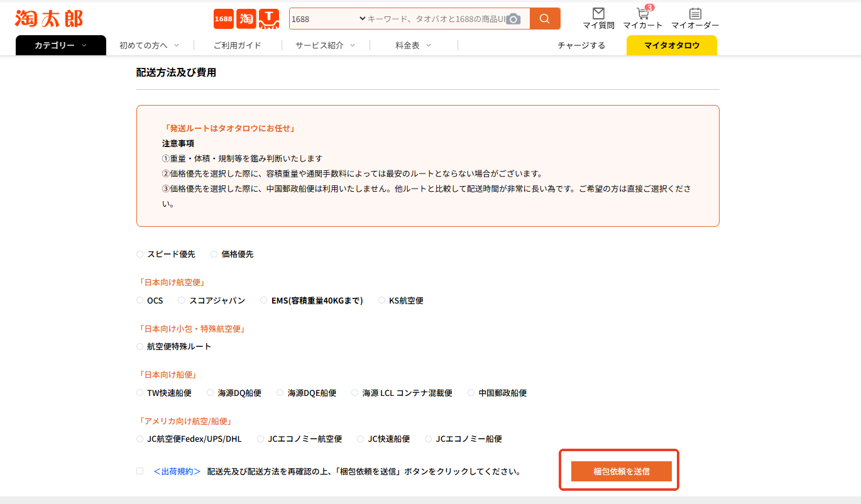Choose JC航空便Fedex/UPS/DHL option
This screenshot has height=504, width=861.
[x=140, y=439]
